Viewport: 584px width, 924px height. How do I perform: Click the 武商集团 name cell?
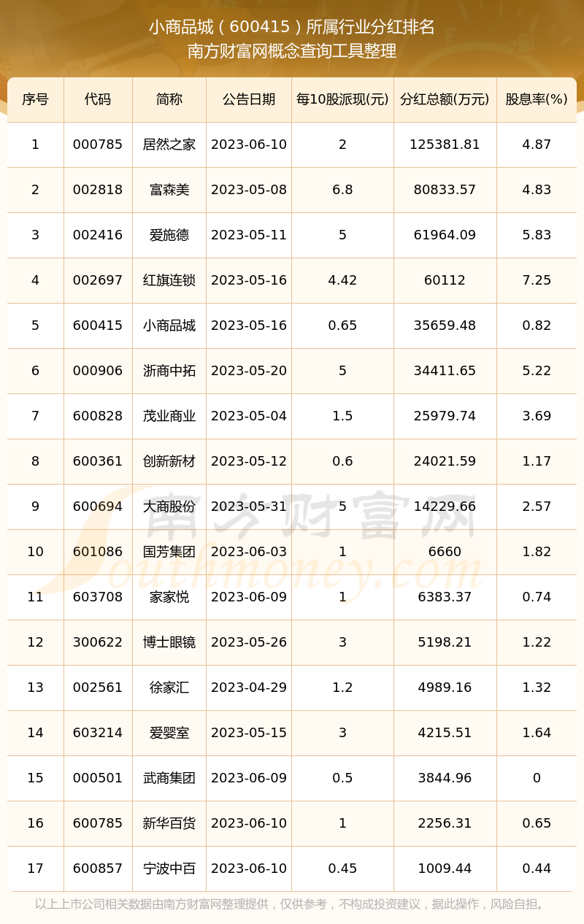click(169, 778)
